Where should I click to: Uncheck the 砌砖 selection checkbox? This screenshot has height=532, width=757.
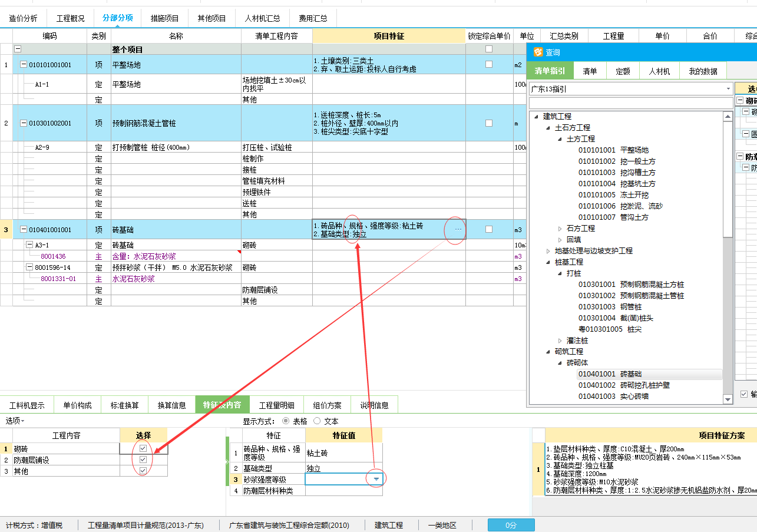tap(143, 448)
